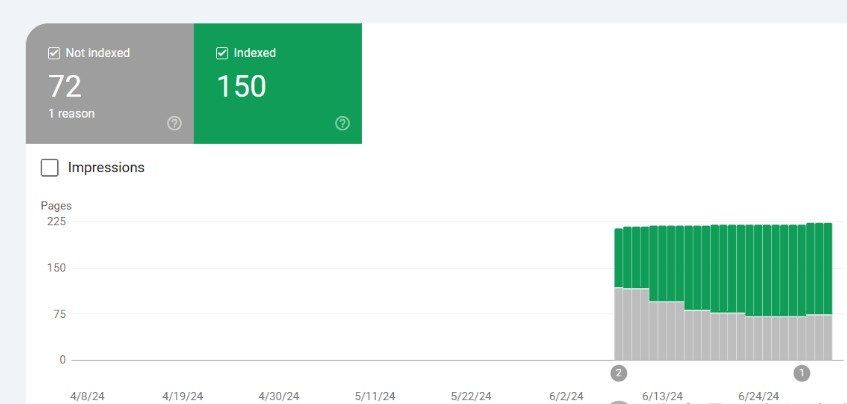Click the Impressions label text
This screenshot has height=404, width=847.
[x=106, y=167]
